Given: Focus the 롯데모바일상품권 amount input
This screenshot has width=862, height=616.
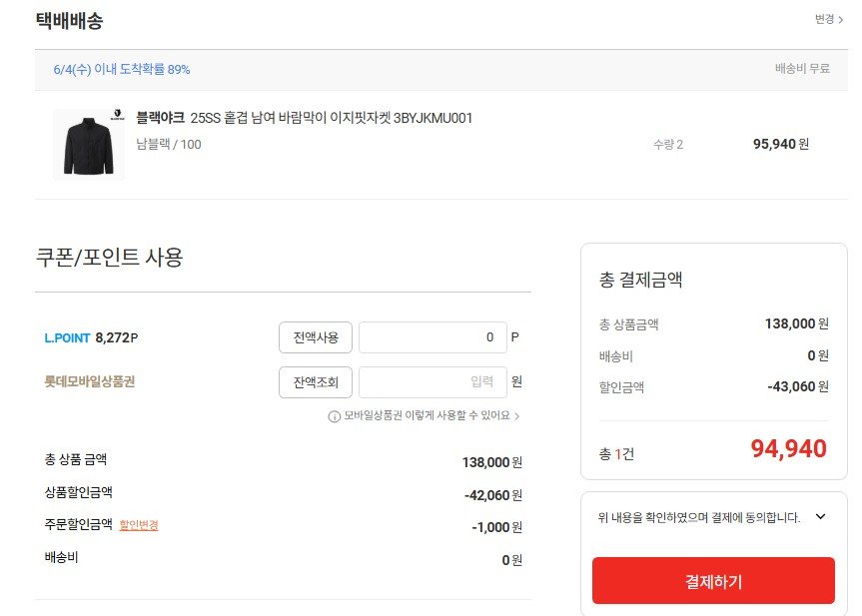Looking at the screenshot, I should [x=432, y=382].
